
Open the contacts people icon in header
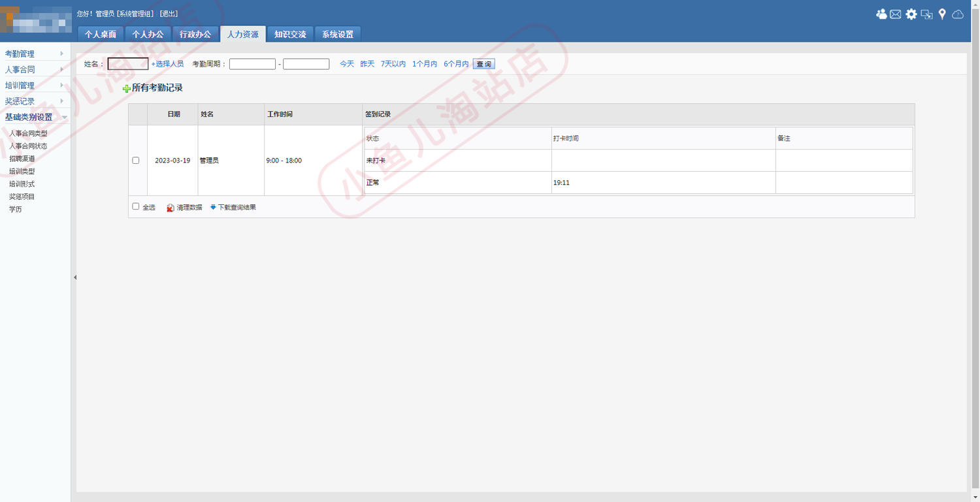tap(881, 14)
